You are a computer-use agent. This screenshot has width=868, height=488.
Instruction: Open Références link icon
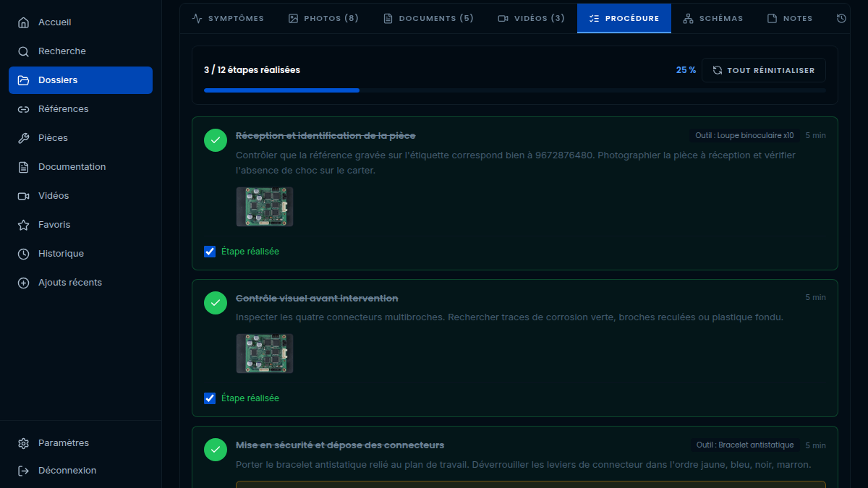pos(24,109)
